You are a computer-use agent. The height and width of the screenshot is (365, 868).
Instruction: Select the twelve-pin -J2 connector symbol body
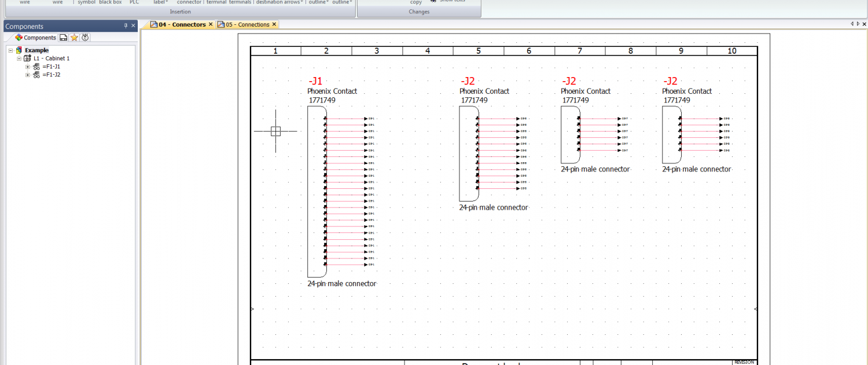click(469, 154)
